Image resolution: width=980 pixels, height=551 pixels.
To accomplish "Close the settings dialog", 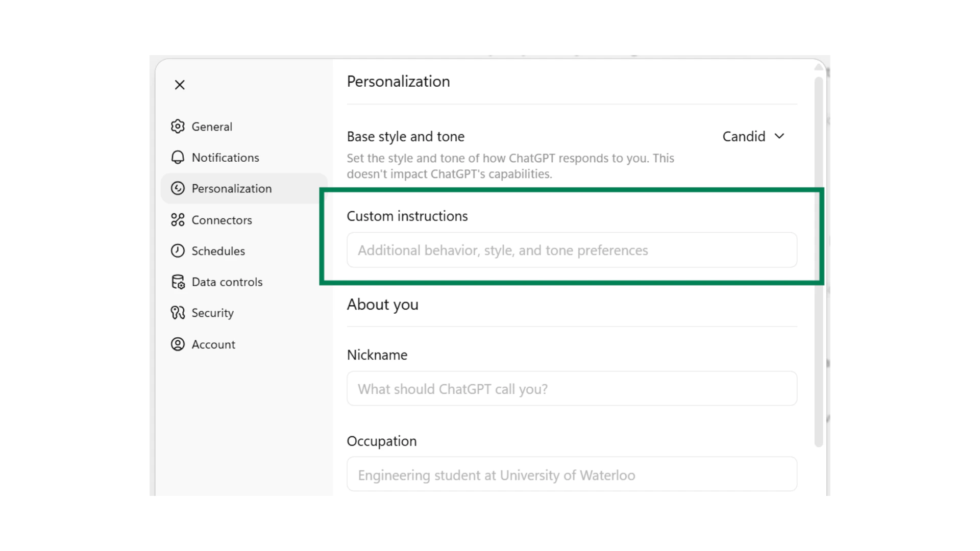I will point(180,85).
